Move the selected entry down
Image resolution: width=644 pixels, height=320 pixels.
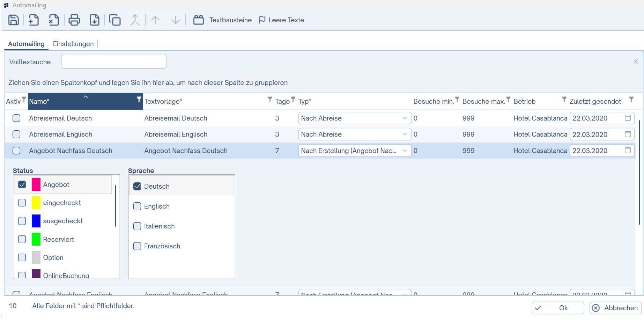click(175, 20)
